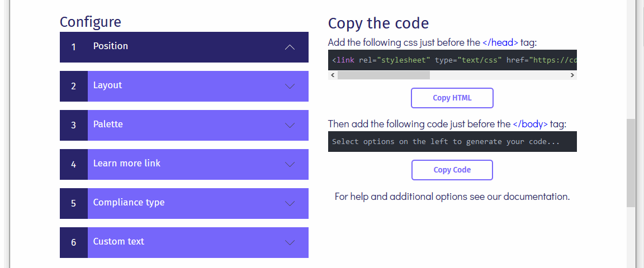644x268 pixels.
Task: Select the Compliance type step
Action: point(129,203)
